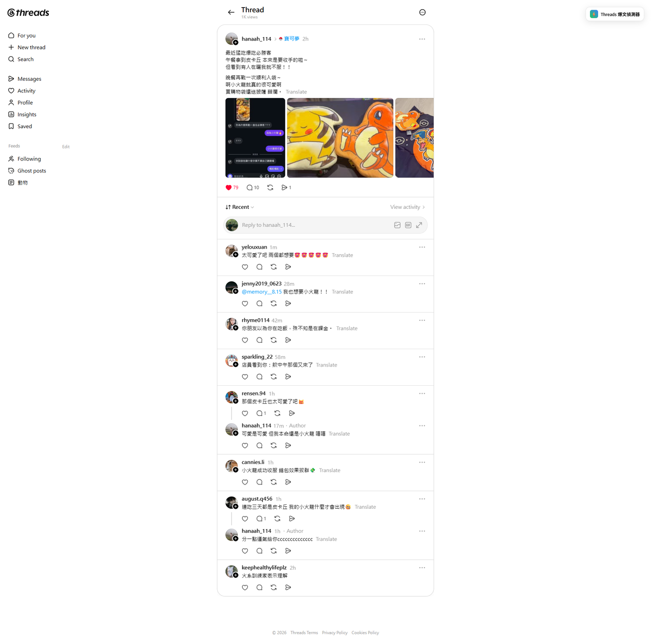Reply to yelouxuan's comment
This screenshot has width=651, height=644.
point(259,267)
